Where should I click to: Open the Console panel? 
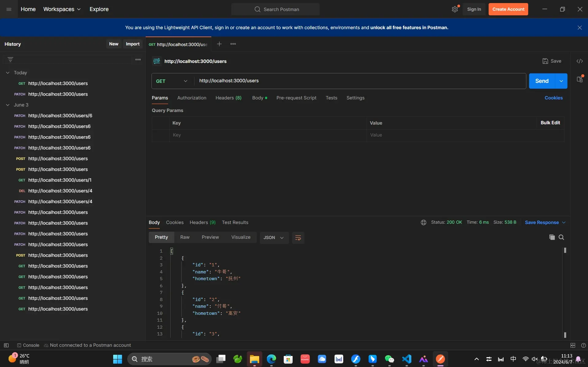click(x=28, y=345)
